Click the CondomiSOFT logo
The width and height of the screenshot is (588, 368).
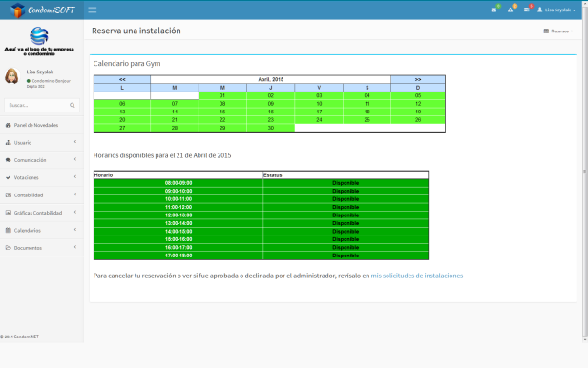click(43, 10)
